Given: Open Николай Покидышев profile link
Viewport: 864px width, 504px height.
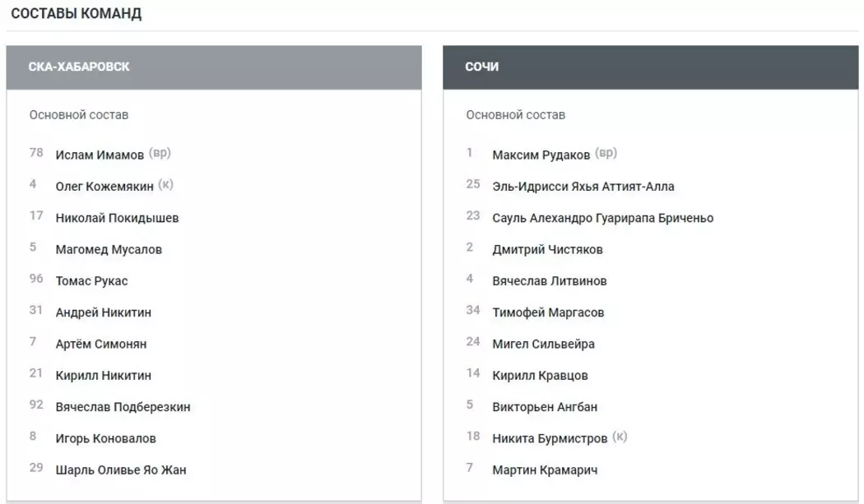Looking at the screenshot, I should [x=117, y=219].
